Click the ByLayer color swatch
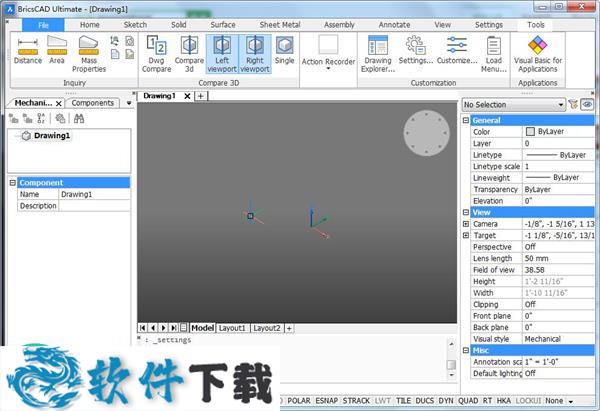 (x=530, y=132)
